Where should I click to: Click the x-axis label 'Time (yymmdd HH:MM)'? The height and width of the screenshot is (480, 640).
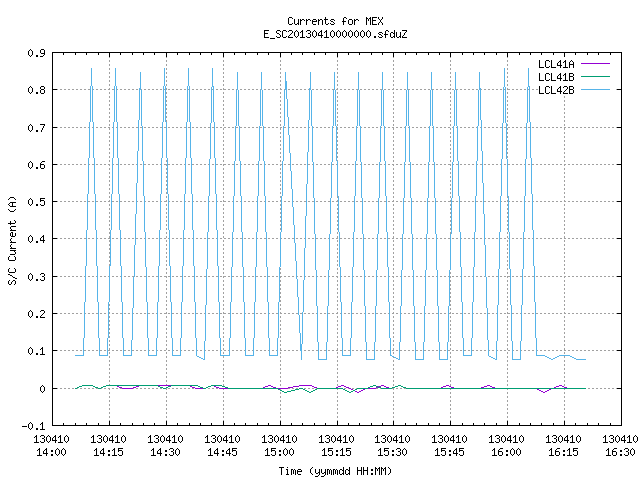point(335,471)
